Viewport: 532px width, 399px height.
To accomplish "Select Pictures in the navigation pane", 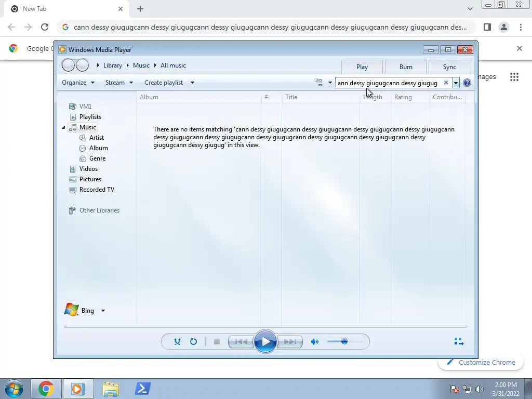I will [x=85, y=179].
